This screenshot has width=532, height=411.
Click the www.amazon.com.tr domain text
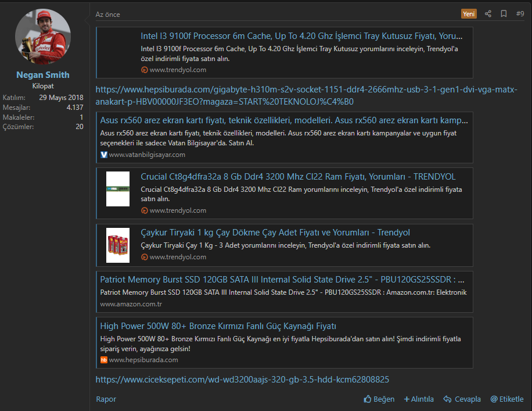pyautogui.click(x=131, y=305)
